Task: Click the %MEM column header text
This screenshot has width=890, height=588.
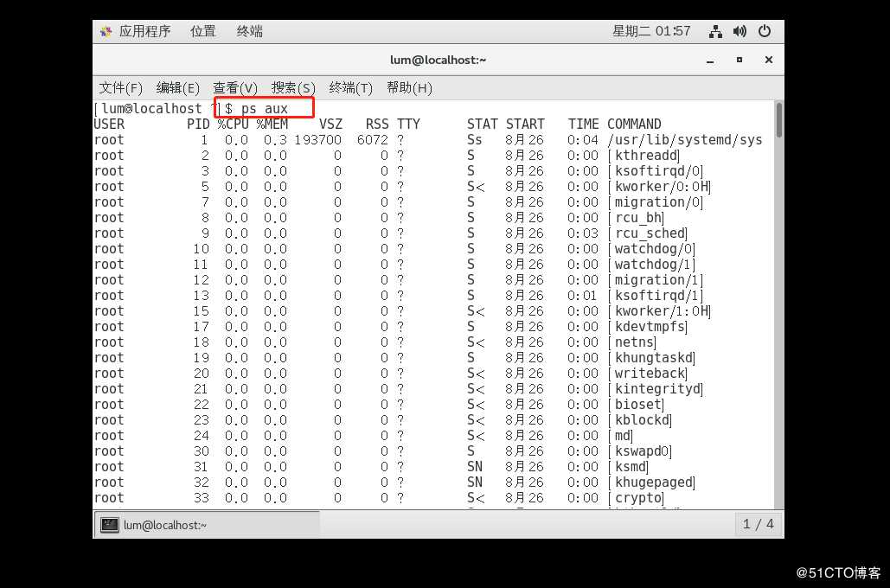Action: pyautogui.click(x=272, y=125)
